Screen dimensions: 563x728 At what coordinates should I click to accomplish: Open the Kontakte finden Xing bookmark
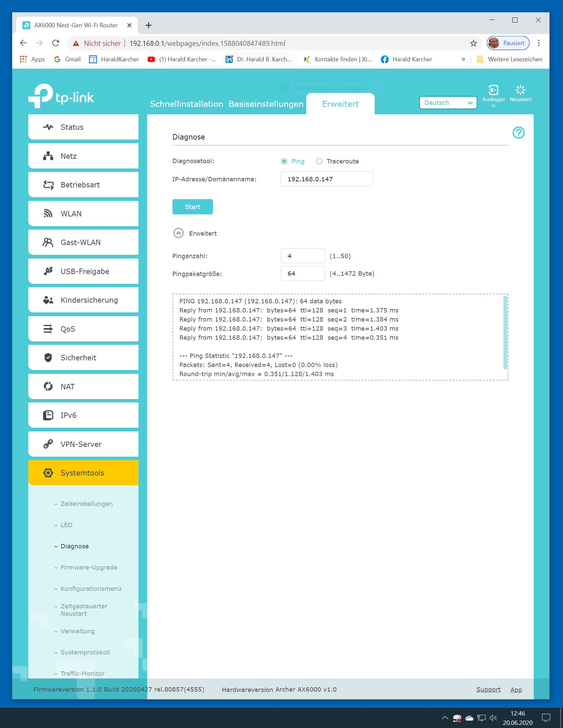(x=338, y=59)
